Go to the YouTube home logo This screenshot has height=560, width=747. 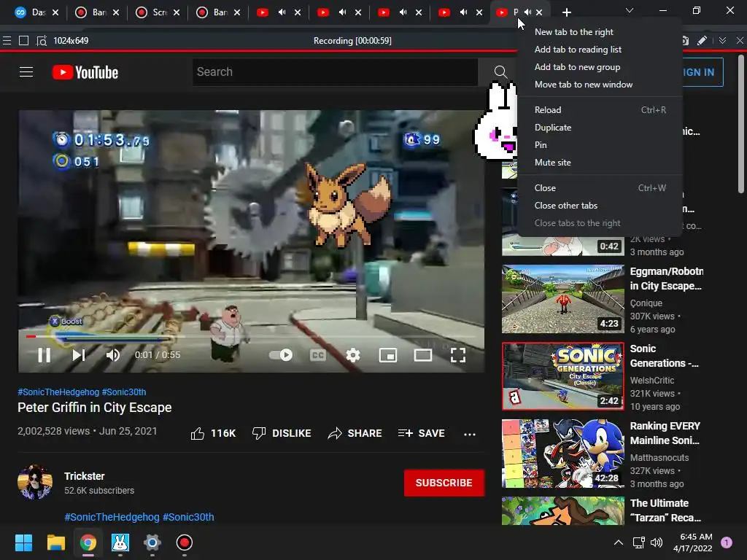tap(85, 72)
